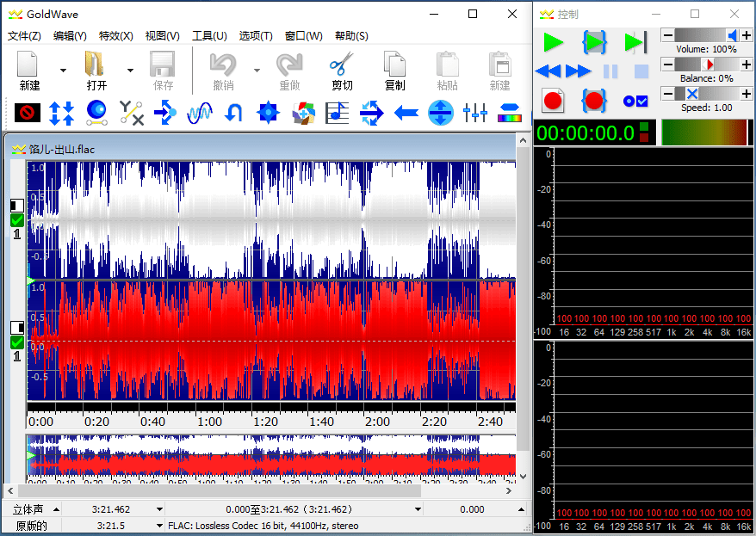The width and height of the screenshot is (756, 536).
Task: Click the 粘贴 paste icon
Action: (448, 64)
